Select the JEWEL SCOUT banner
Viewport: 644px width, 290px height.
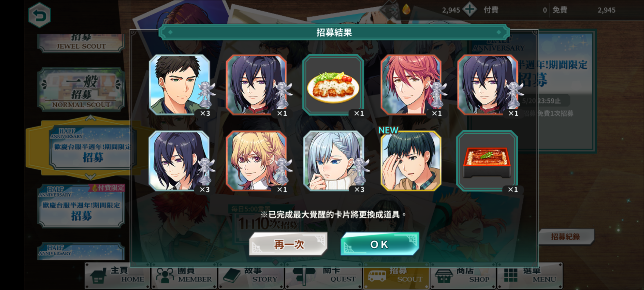point(81,43)
